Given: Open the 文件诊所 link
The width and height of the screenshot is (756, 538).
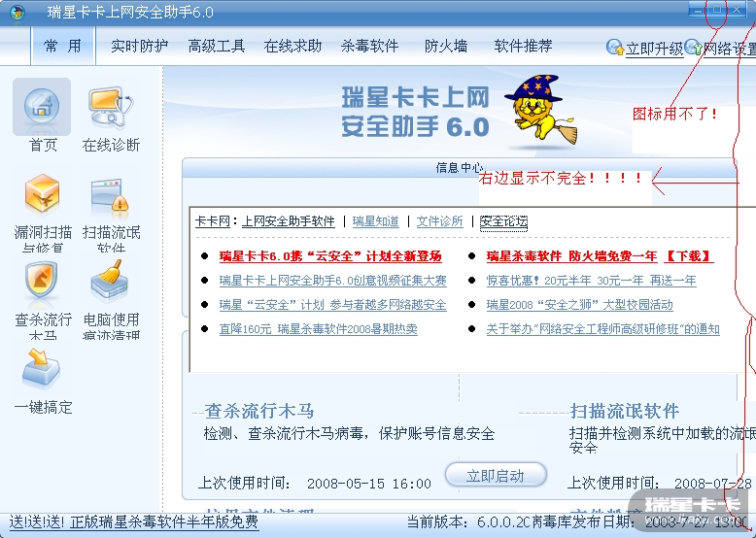Looking at the screenshot, I should pyautogui.click(x=440, y=221).
